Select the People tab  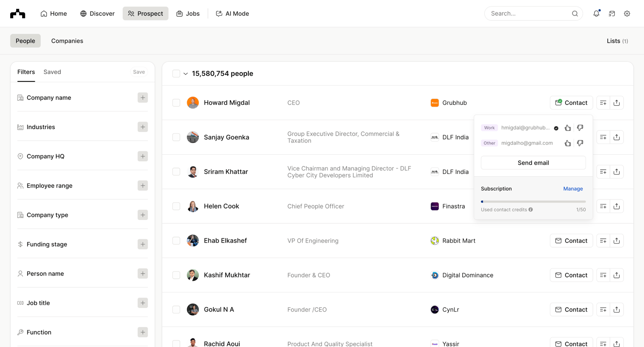(x=26, y=41)
